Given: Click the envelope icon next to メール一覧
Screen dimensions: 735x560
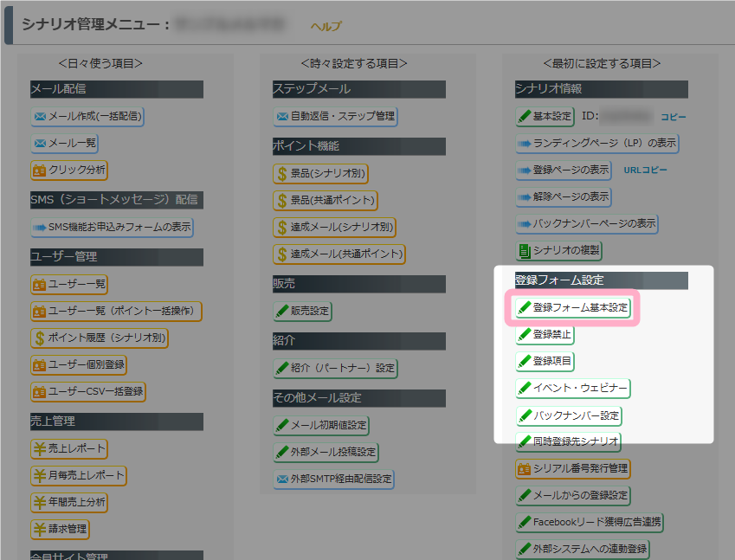Looking at the screenshot, I should pos(40,143).
